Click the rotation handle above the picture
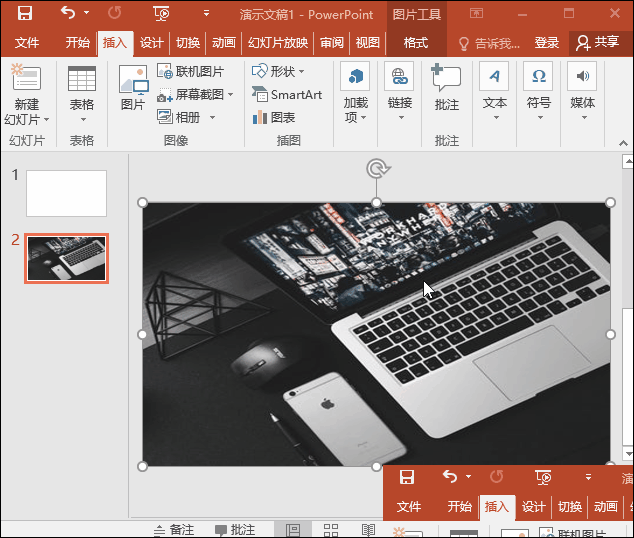Viewport: 634px width, 538px height. pyautogui.click(x=377, y=168)
